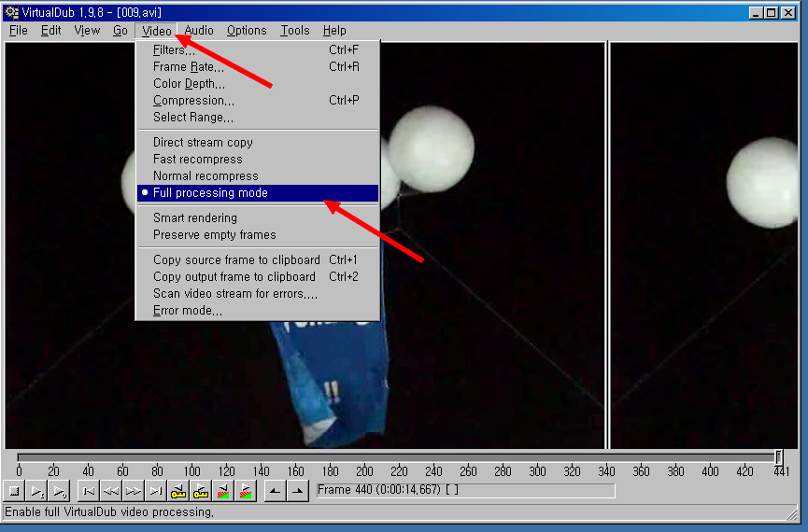Open Filters... from Video menu

[x=258, y=50]
